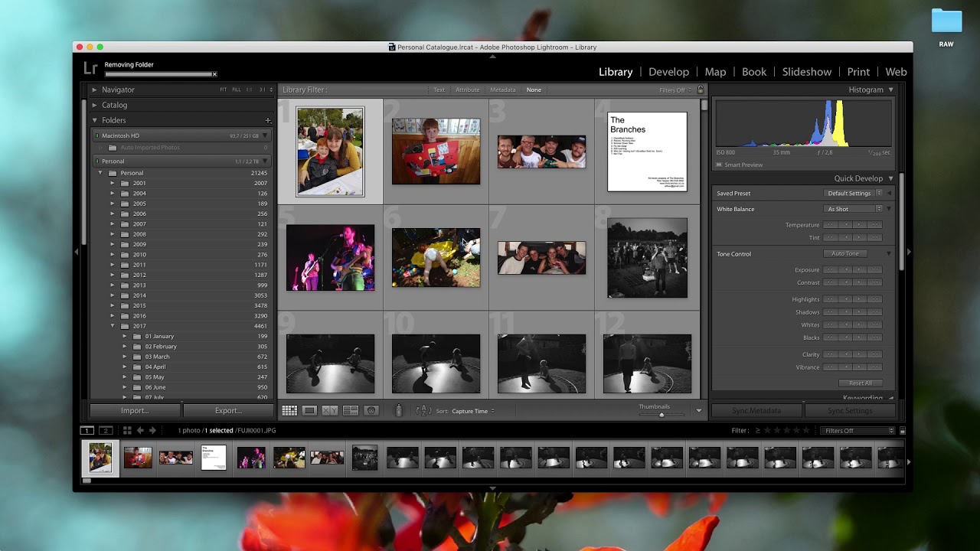Expand the 03 March folder

click(x=125, y=357)
